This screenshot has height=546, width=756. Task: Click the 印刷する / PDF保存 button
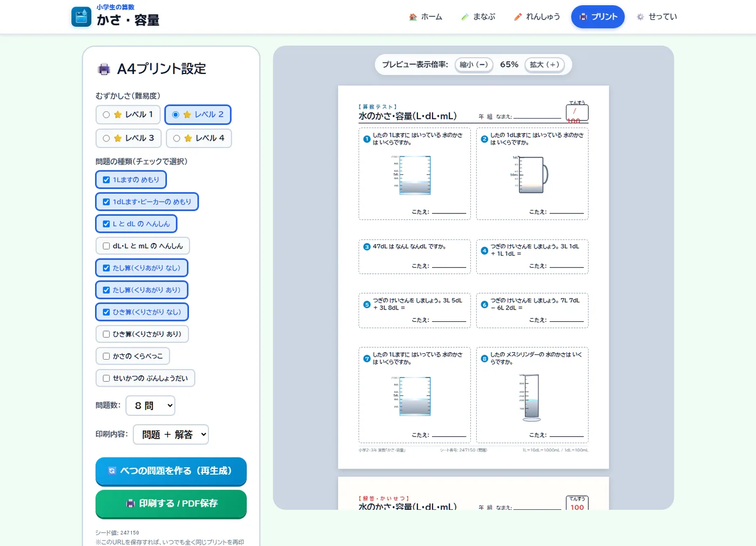pos(171,503)
